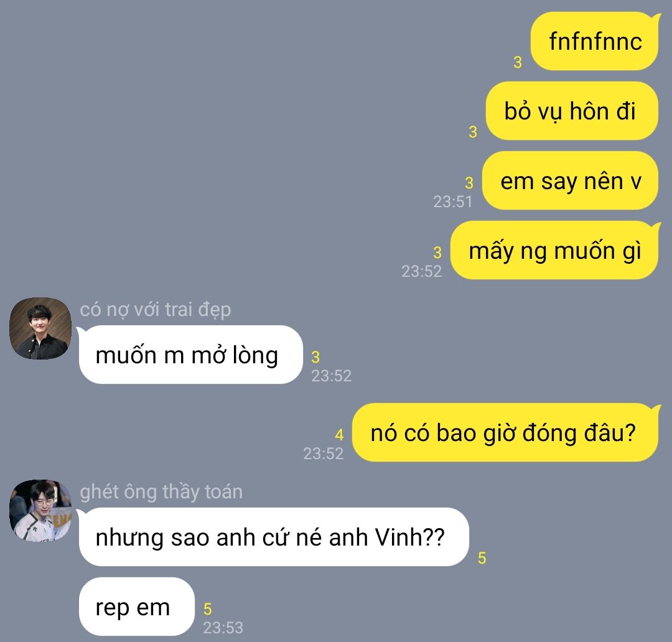Select the "rep em" message bubble
Viewport: 672px width, 642px height.
coord(136,607)
